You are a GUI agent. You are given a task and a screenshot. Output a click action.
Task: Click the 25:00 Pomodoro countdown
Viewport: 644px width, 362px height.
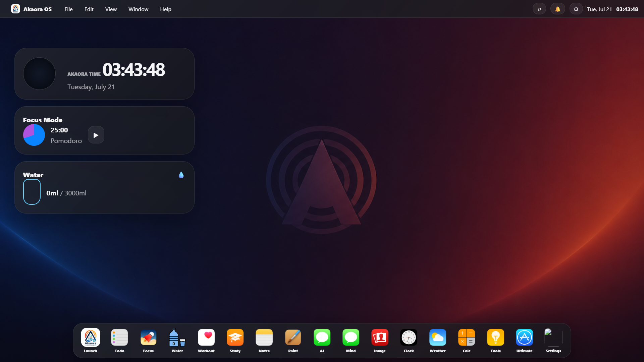[59, 130]
